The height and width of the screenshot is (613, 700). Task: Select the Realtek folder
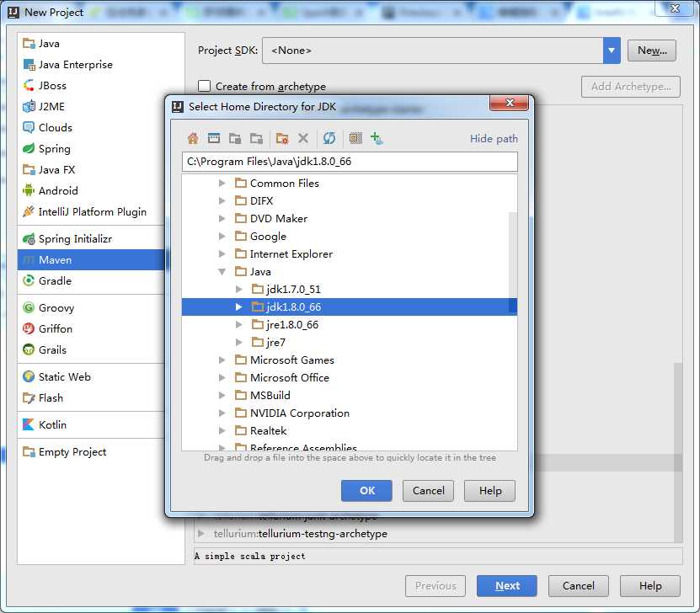click(x=269, y=430)
